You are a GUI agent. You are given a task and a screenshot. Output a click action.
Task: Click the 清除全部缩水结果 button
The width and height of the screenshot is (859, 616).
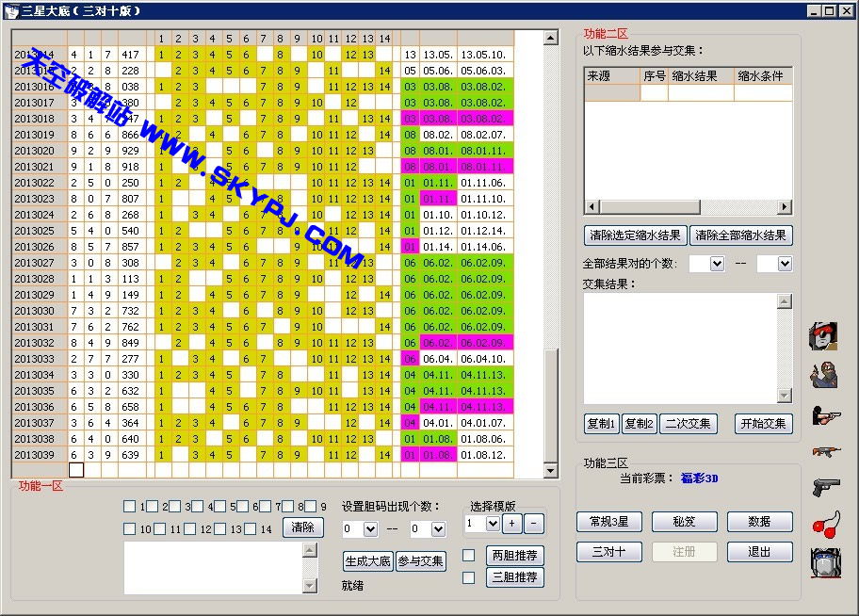pyautogui.click(x=741, y=235)
